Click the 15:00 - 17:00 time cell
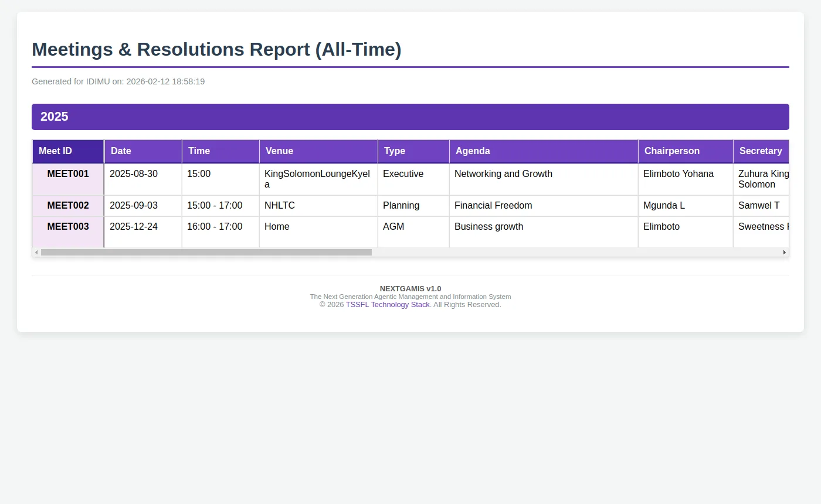The height and width of the screenshot is (504, 821). [220, 206]
